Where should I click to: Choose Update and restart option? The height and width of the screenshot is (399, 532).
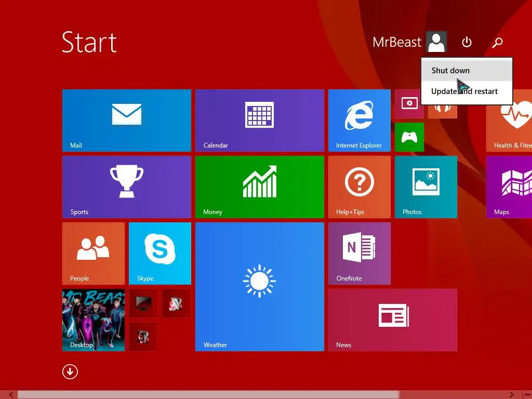(467, 91)
